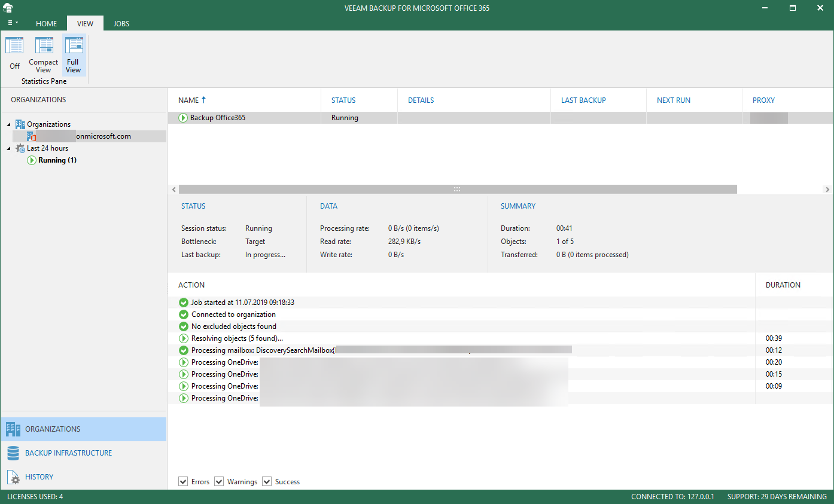Click the Objects 1 of 5 value
The width and height of the screenshot is (834, 504).
coord(565,242)
